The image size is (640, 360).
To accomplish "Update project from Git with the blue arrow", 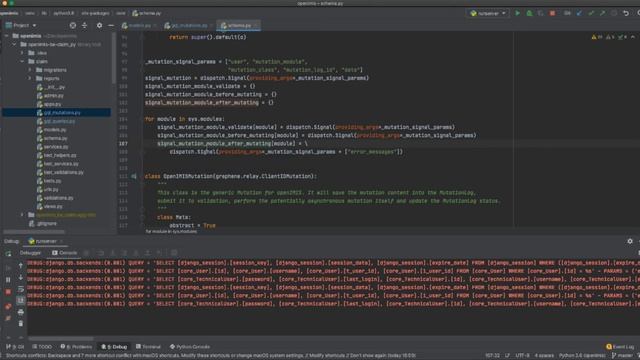I will coord(579,13).
